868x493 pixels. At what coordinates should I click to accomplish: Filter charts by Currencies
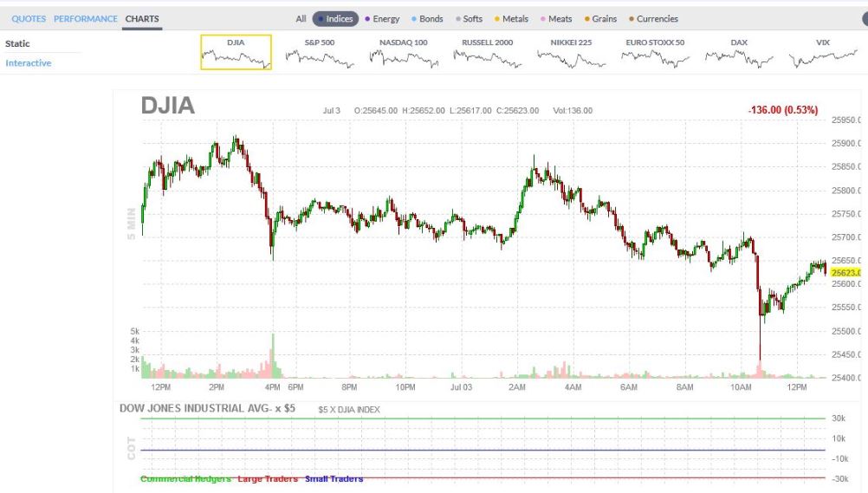point(653,19)
